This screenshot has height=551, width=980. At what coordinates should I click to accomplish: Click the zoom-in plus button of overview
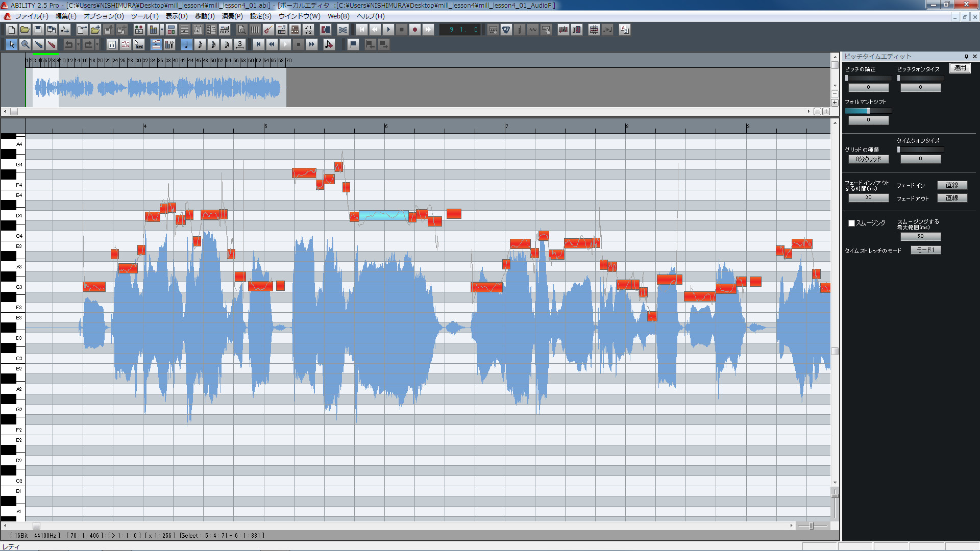coord(826,111)
